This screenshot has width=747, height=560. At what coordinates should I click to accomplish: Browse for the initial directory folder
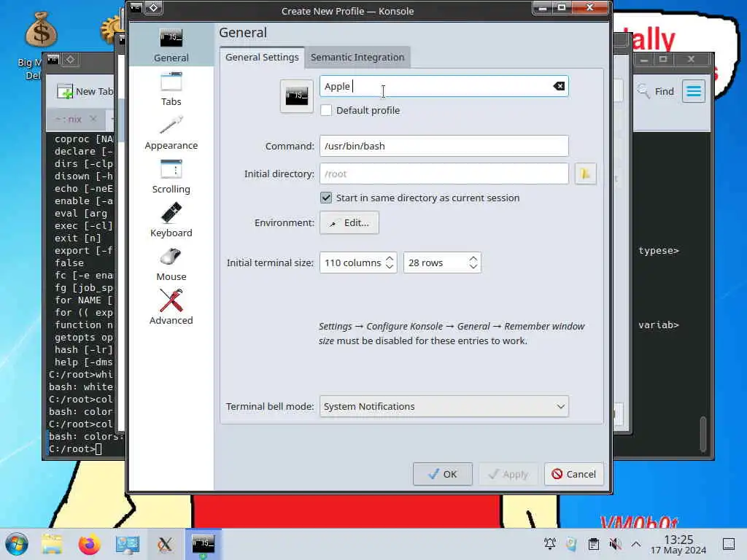pos(585,174)
